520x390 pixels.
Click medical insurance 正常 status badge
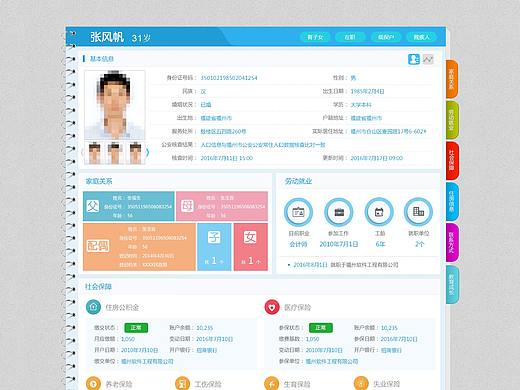[321, 328]
